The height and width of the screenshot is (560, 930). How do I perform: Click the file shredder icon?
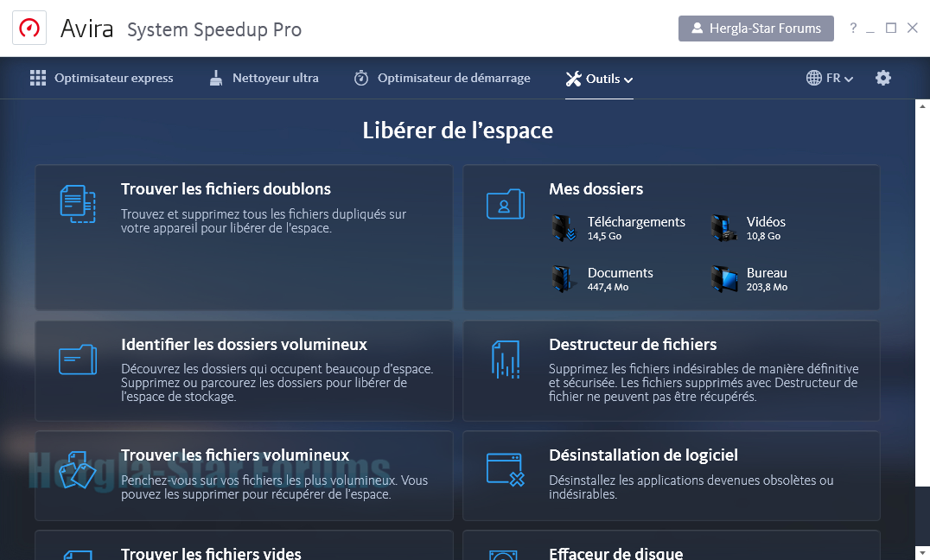pos(506,360)
